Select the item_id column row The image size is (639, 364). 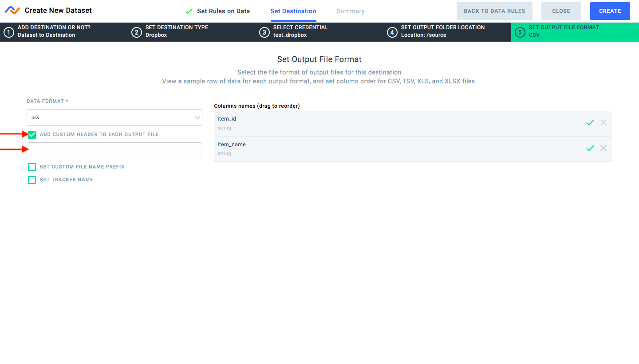[x=413, y=123]
